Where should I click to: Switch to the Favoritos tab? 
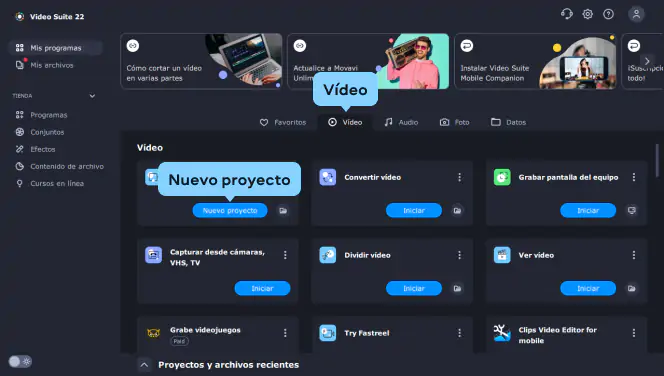(282, 122)
